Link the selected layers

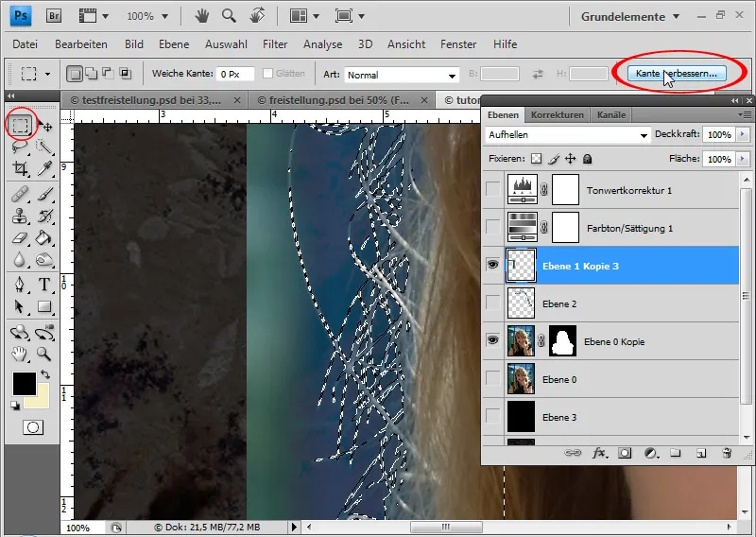pyautogui.click(x=573, y=453)
